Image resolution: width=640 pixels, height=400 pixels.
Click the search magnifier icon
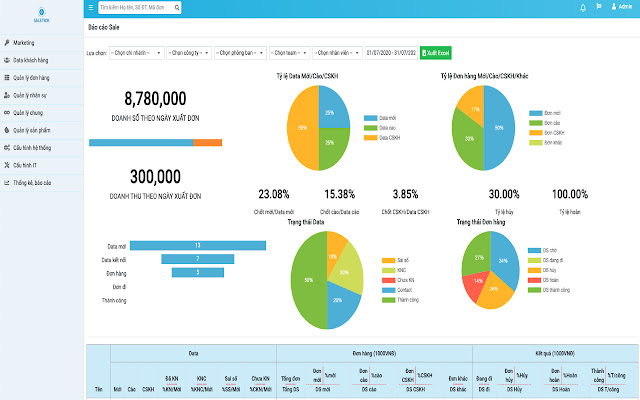coord(177,7)
